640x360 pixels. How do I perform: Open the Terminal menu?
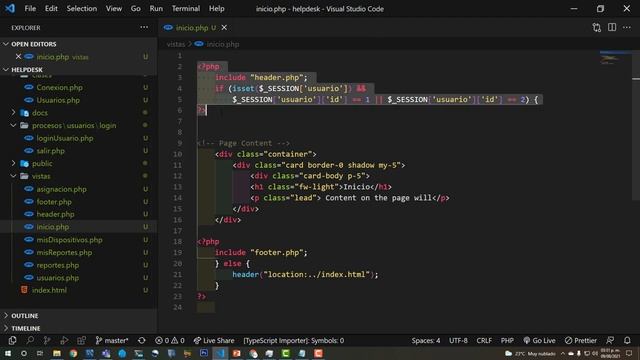186,8
